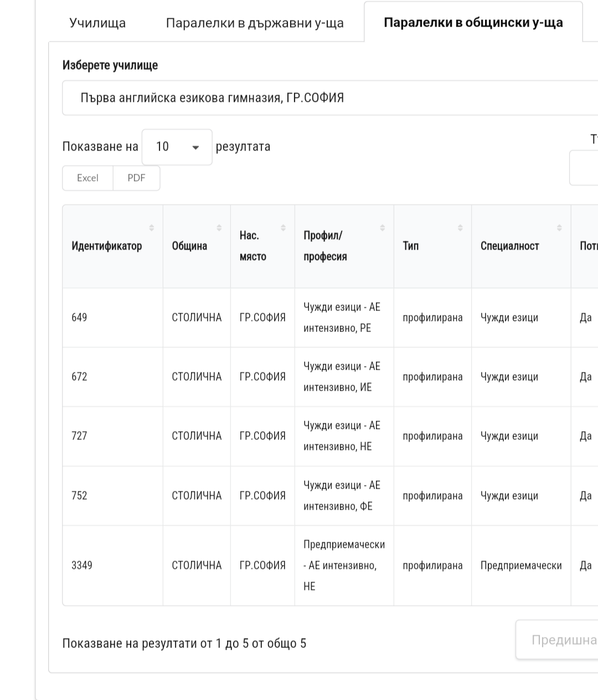Sort table by Идентификатор column icon

point(152,228)
